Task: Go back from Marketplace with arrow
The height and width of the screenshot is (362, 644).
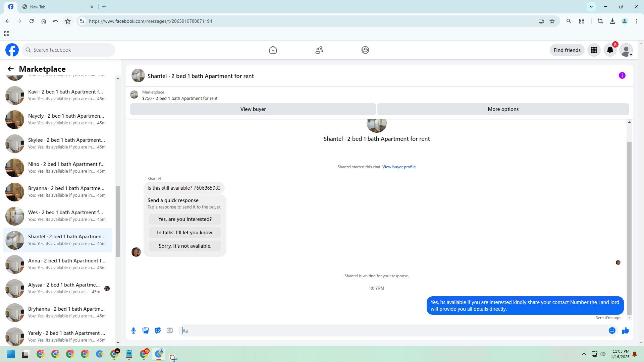Action: coord(11,69)
